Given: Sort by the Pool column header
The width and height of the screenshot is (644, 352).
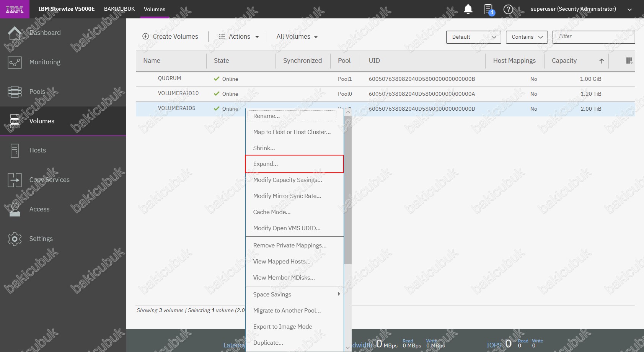Looking at the screenshot, I should coord(344,61).
